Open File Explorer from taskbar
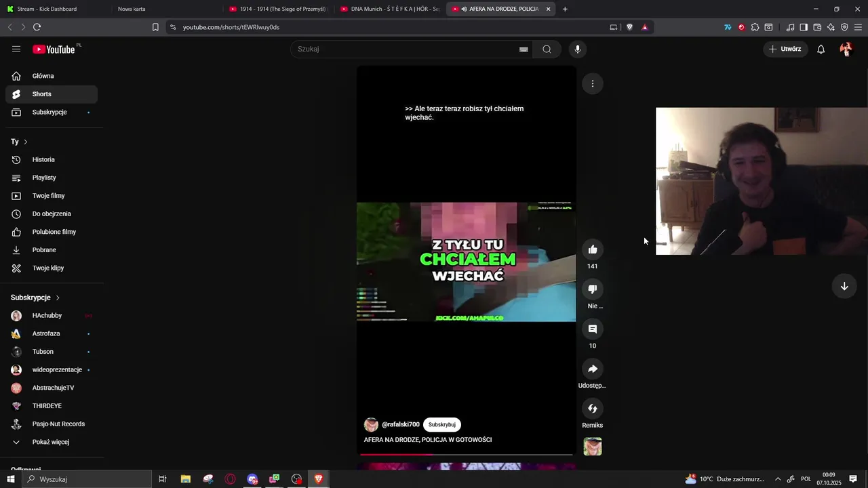The image size is (868, 488). [185, 479]
